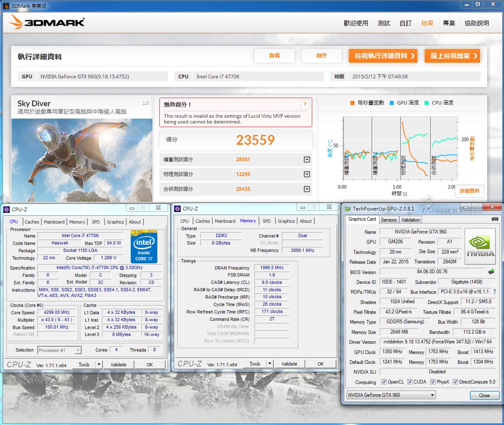504x425 pixels.
Task: Click the 儲存 button
Action: (322, 56)
